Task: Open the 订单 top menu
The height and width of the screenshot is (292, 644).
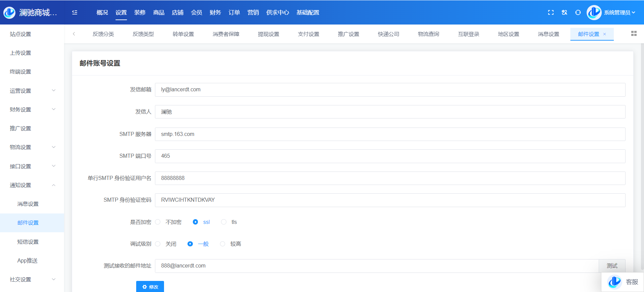Action: tap(234, 12)
